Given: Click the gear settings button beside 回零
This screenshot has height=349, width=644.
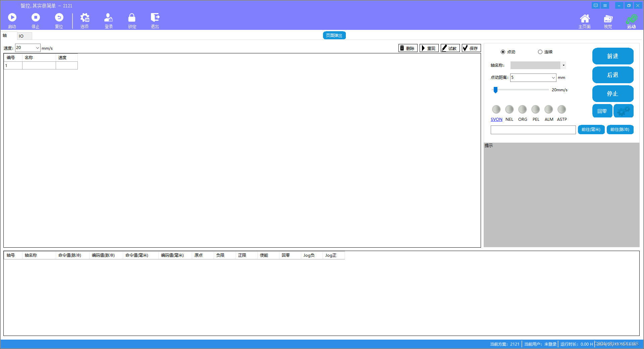Looking at the screenshot, I should point(624,111).
